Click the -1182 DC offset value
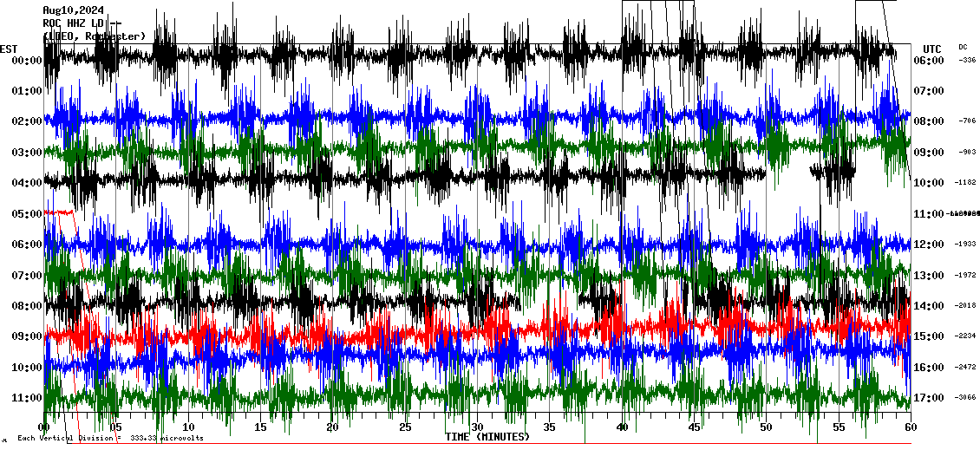The height and width of the screenshot is (450, 980). tap(965, 183)
